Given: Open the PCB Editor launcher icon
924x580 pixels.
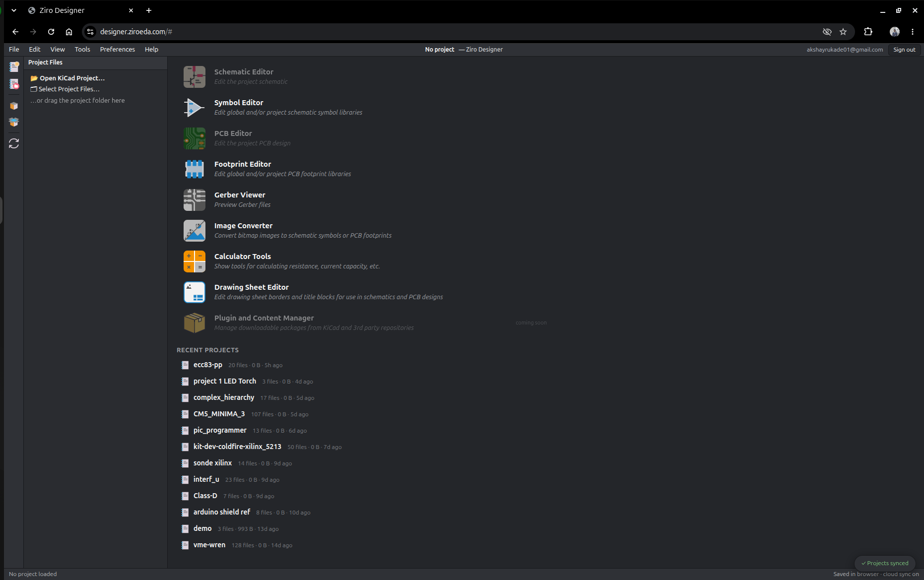Looking at the screenshot, I should click(x=195, y=138).
